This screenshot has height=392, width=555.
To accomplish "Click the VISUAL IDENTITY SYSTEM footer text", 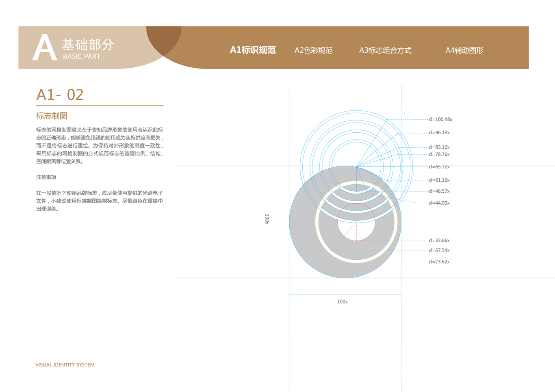I will pyautogui.click(x=65, y=365).
